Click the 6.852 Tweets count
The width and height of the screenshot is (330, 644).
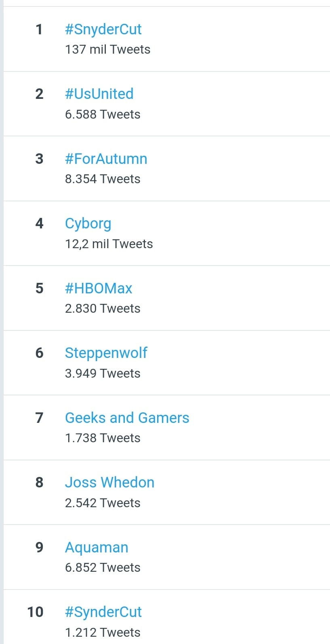tap(103, 568)
